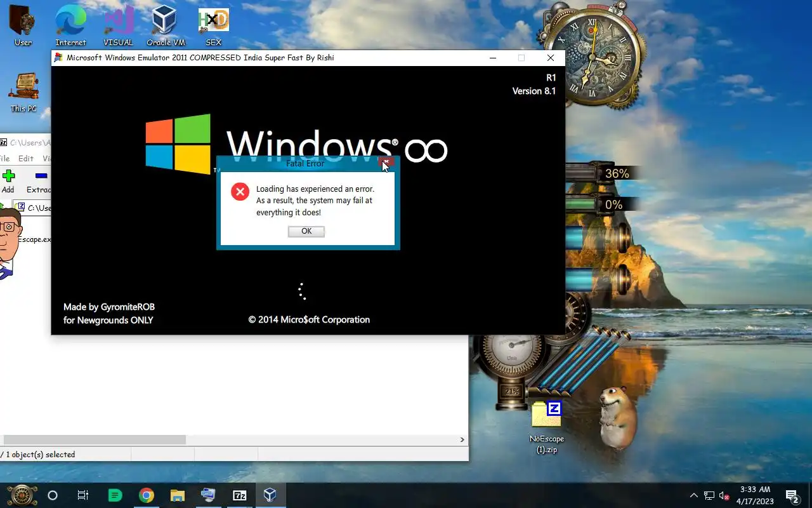Click the 0% gauge in the desktop gadget

point(603,204)
